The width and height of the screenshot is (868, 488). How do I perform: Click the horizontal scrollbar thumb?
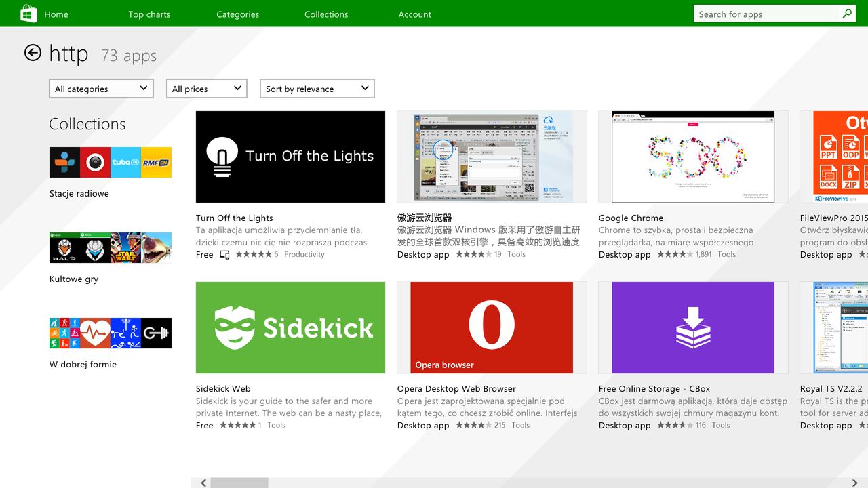tap(239, 483)
